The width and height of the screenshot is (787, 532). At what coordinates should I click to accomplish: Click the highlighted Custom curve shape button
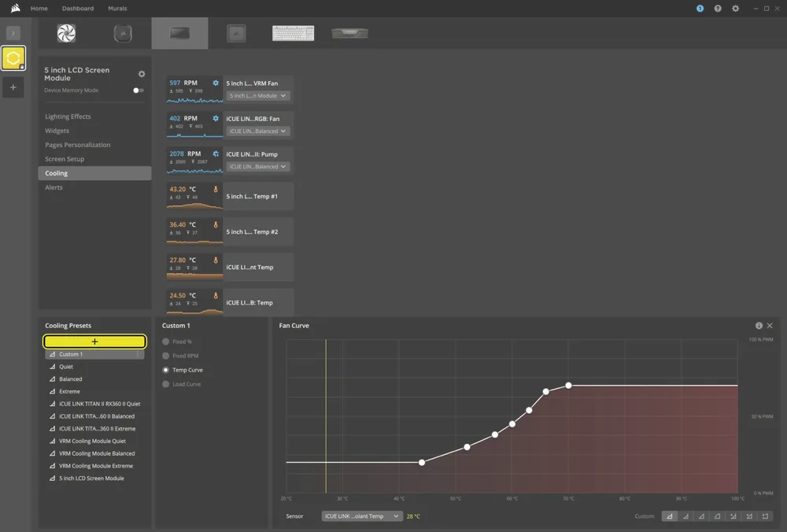click(670, 516)
